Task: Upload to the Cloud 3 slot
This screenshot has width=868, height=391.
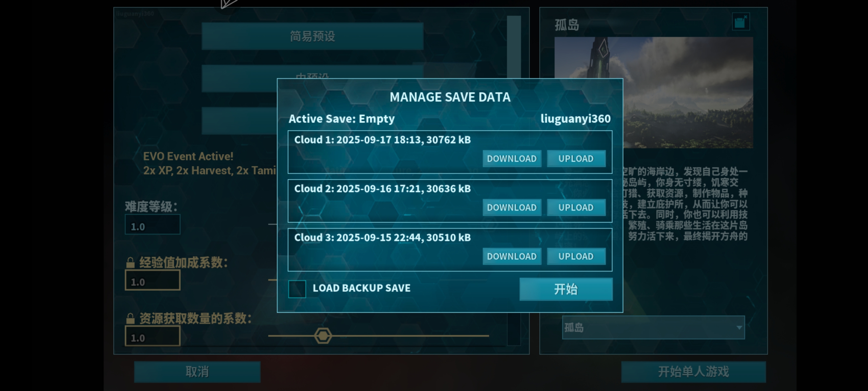Action: coord(576,256)
